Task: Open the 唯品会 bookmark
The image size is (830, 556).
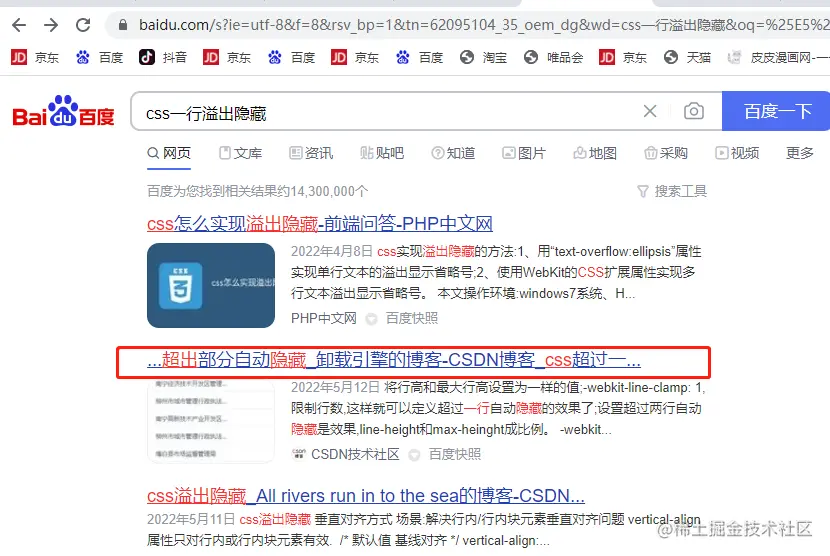Action: coord(554,57)
